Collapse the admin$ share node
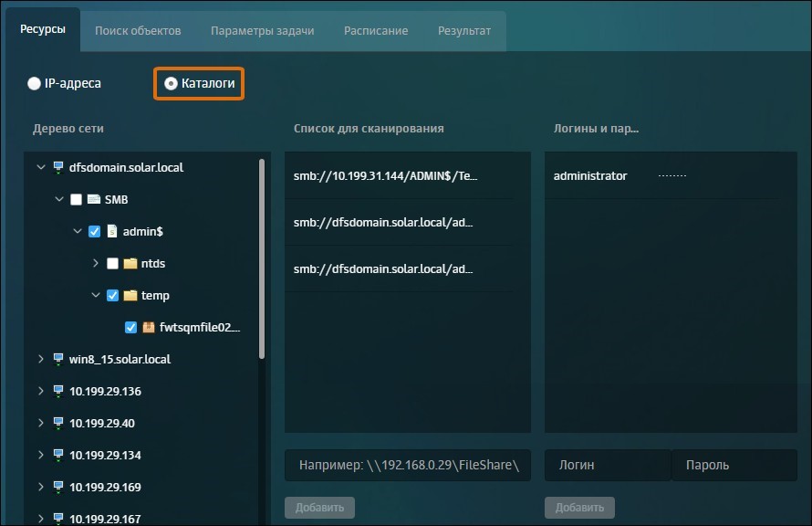 click(x=78, y=231)
